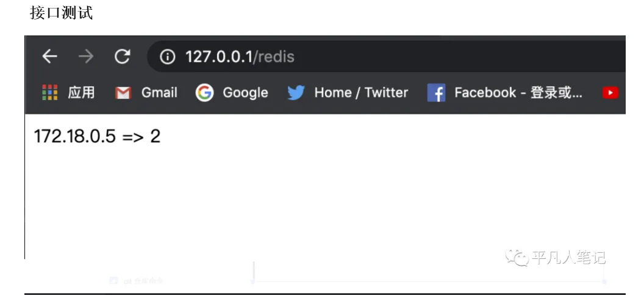Open Facebook - 登录或 bookmark
Screen dimensions: 644x295
coord(518,93)
